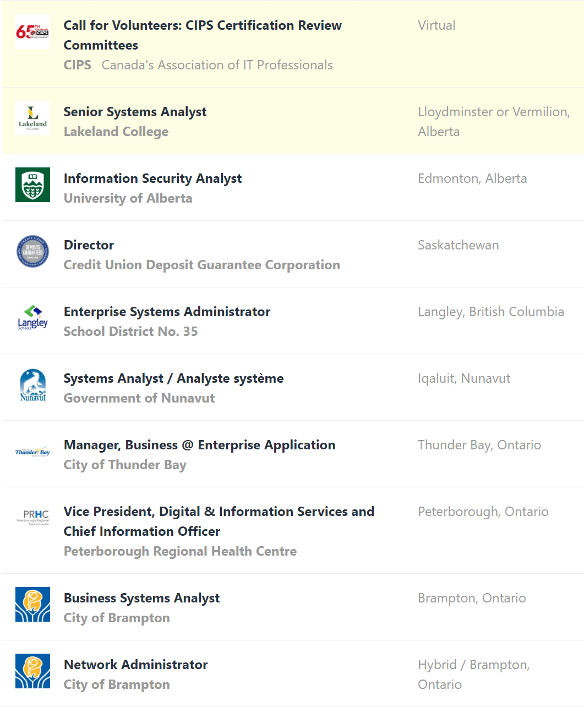Viewport: 584px width, 728px height.
Task: Open the Vice President, Digital & Information Services posting
Action: (219, 521)
